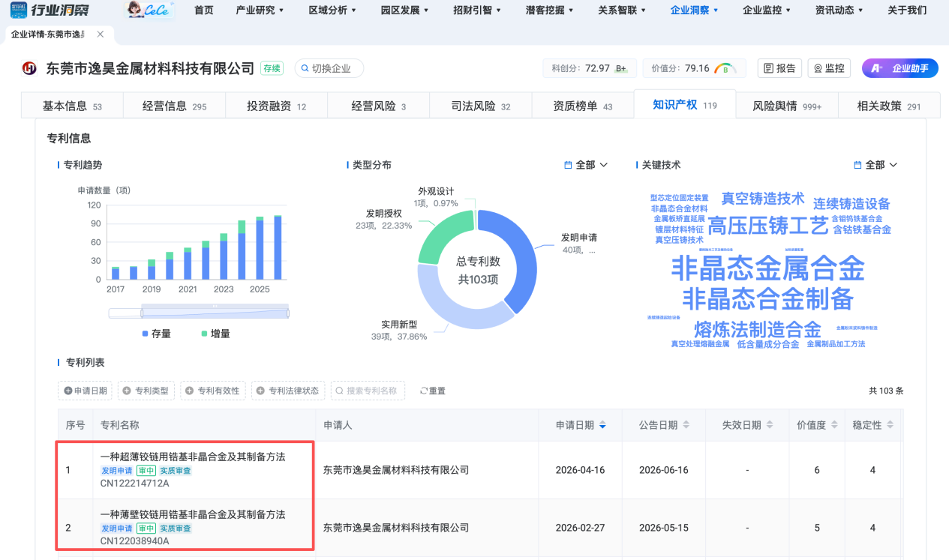
Task: Add the 专利有效性 filter
Action: 213,391
